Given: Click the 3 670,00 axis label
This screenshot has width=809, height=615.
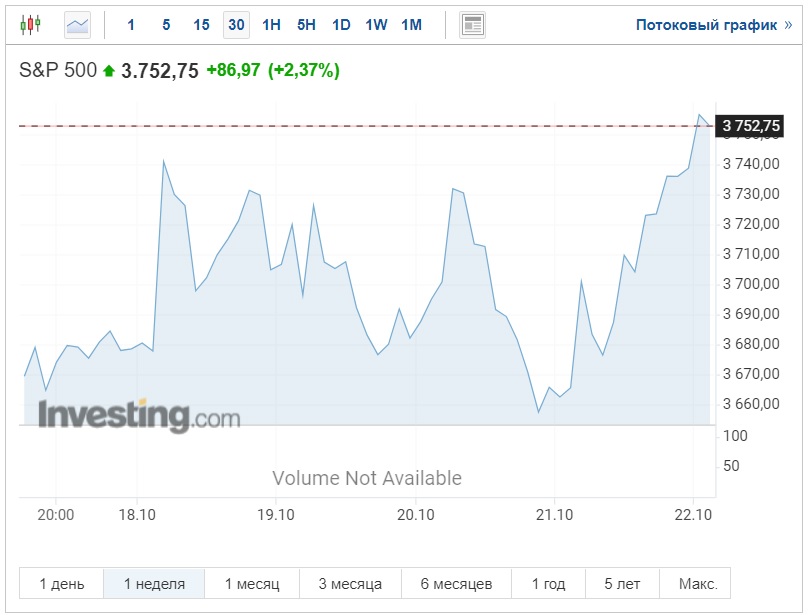Looking at the screenshot, I should 751,374.
